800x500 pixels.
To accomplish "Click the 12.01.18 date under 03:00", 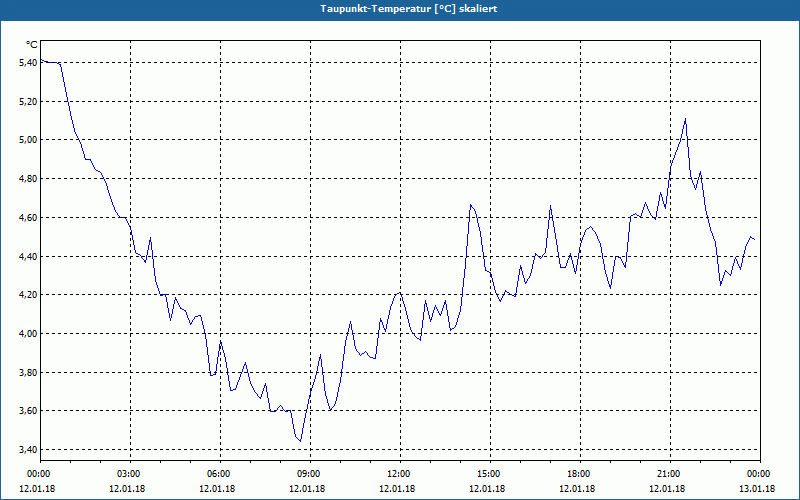I will (127, 488).
